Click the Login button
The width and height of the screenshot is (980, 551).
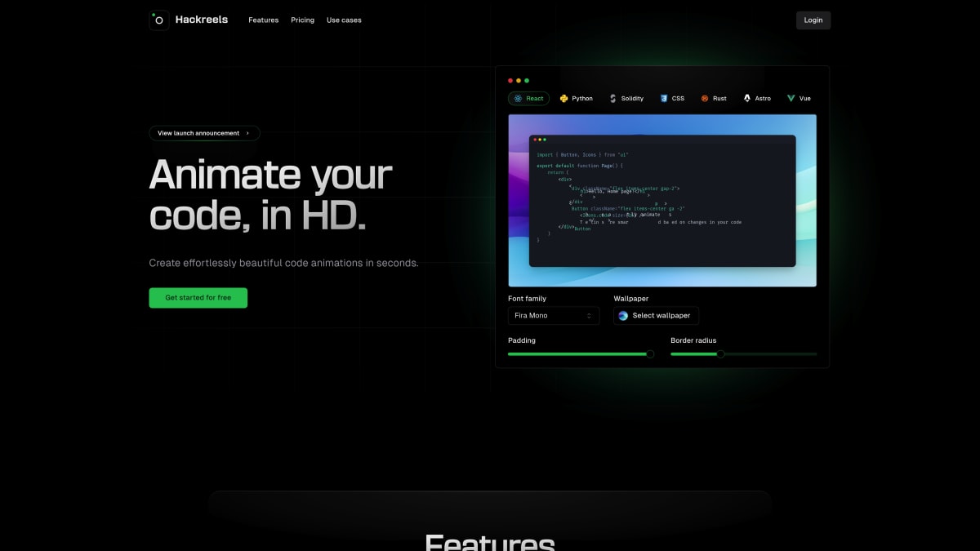pyautogui.click(x=813, y=20)
